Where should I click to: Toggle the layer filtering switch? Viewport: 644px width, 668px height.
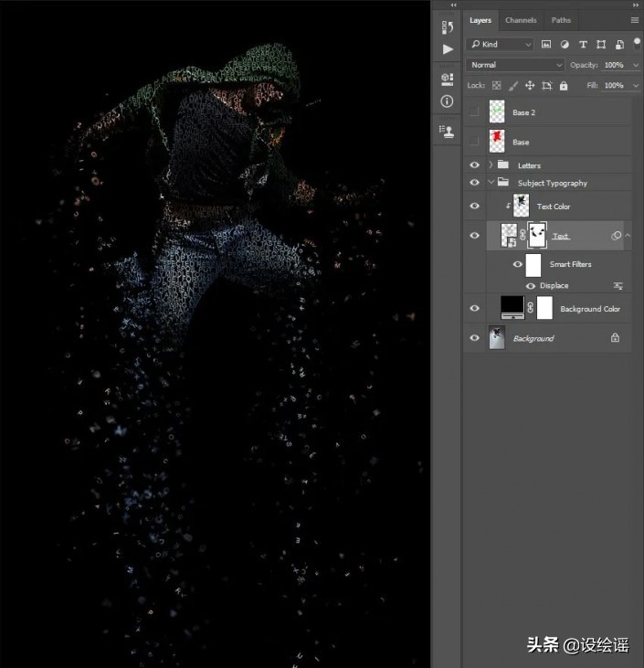(637, 44)
